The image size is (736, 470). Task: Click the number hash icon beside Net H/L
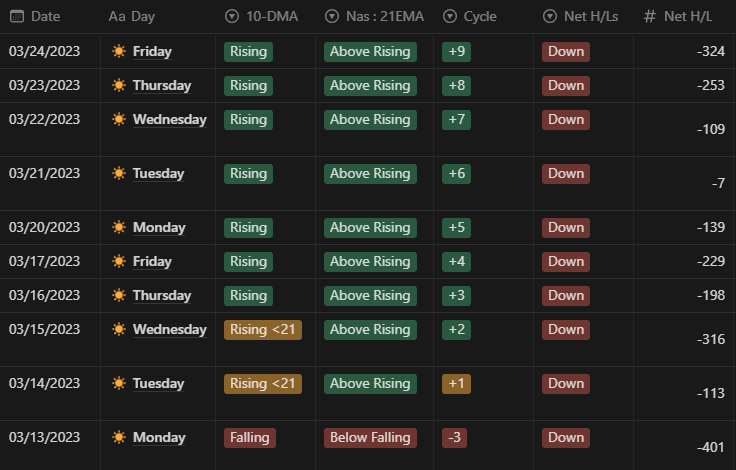[x=650, y=16]
